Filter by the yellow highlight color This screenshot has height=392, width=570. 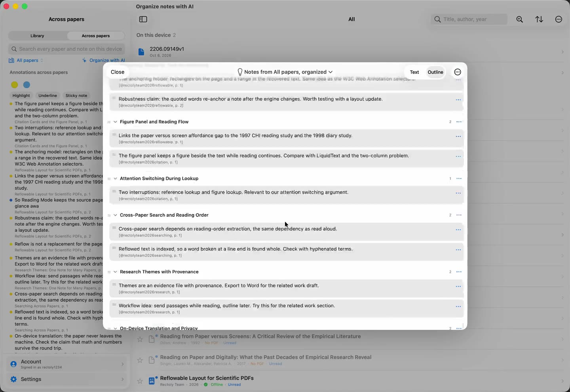tap(15, 85)
